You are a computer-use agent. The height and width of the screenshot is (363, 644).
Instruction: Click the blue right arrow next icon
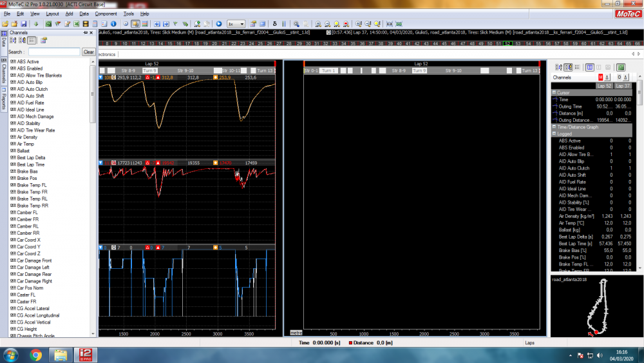166,24
